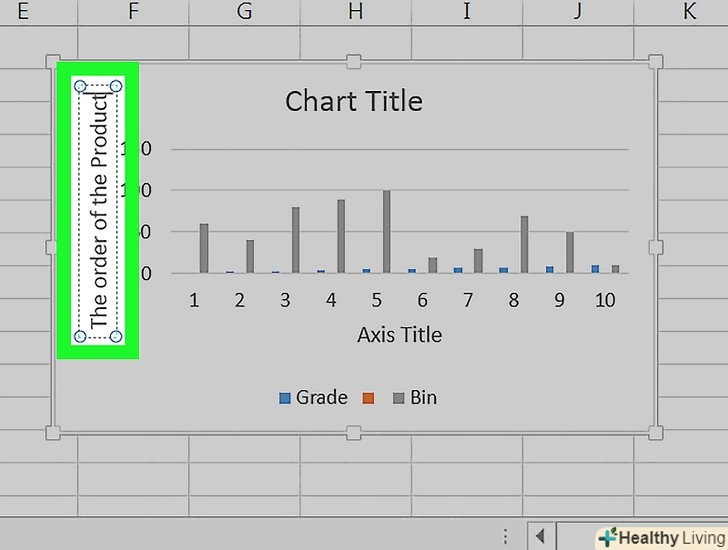Select the tallest gray bar at category 5

[386, 231]
